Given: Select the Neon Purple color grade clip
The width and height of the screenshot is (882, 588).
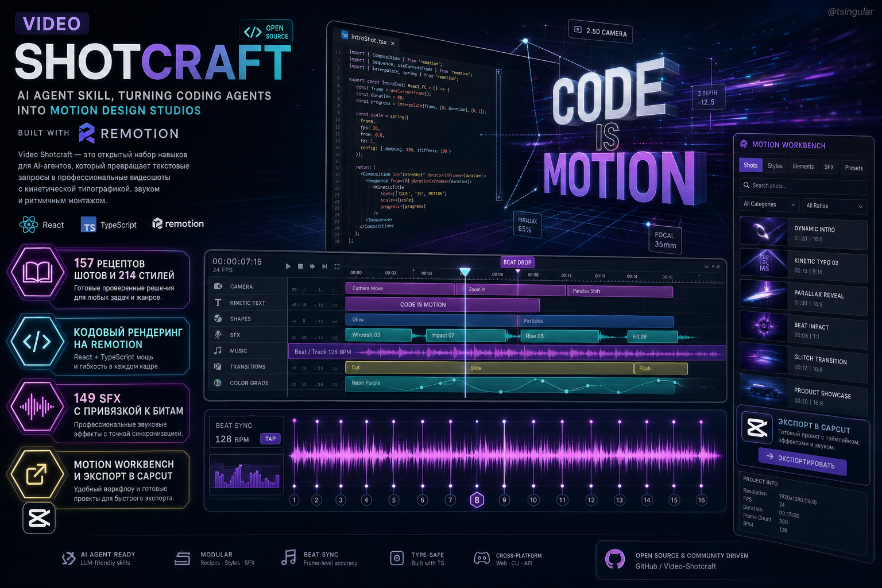Looking at the screenshot, I should (509, 385).
